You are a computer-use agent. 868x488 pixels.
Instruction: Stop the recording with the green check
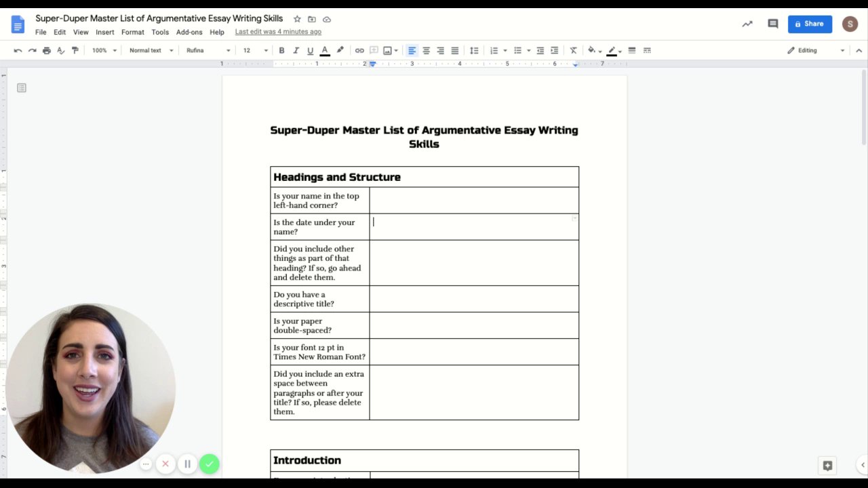point(209,464)
